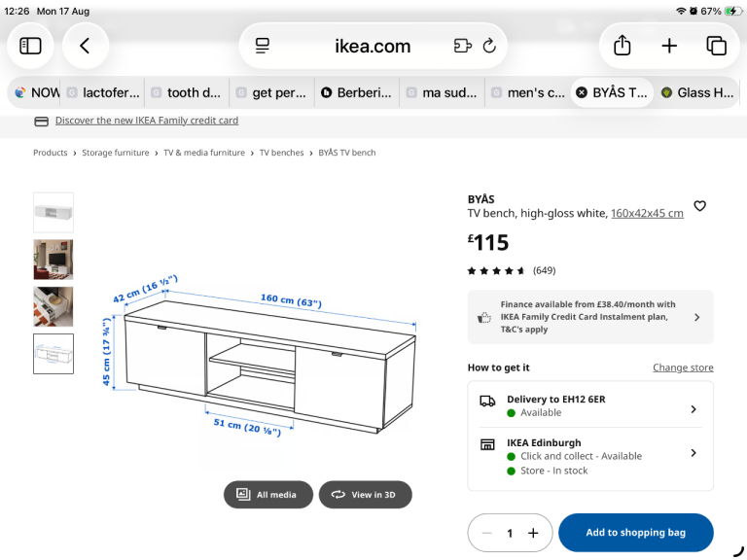
Task: Switch to the NOW tab
Action: (x=36, y=92)
